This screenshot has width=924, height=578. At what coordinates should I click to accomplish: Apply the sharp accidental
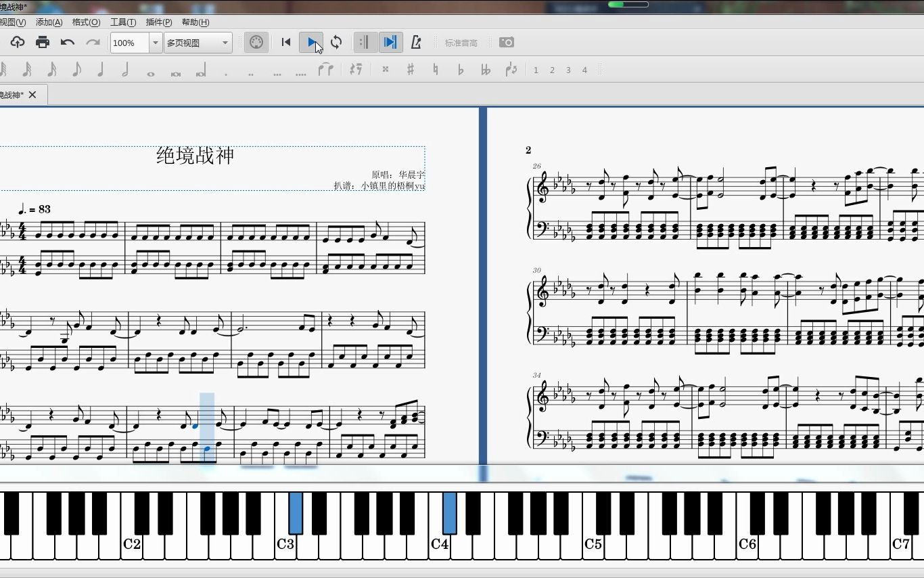[x=410, y=70]
